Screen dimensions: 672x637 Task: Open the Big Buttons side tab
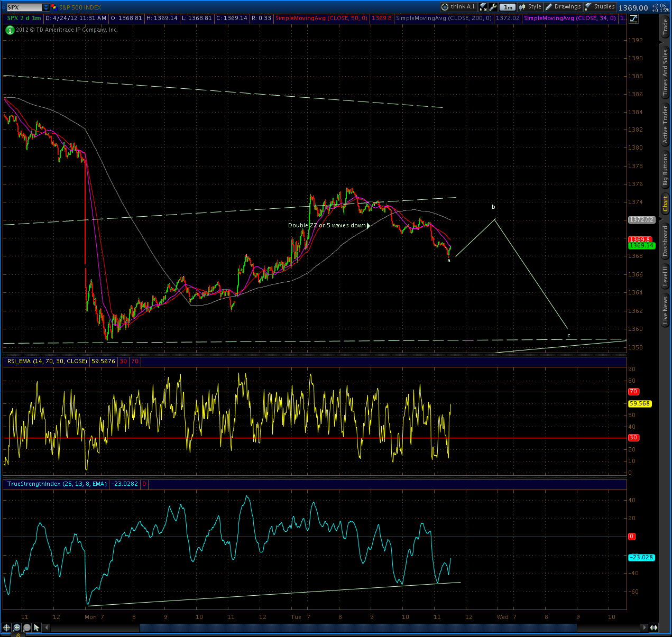pos(666,170)
